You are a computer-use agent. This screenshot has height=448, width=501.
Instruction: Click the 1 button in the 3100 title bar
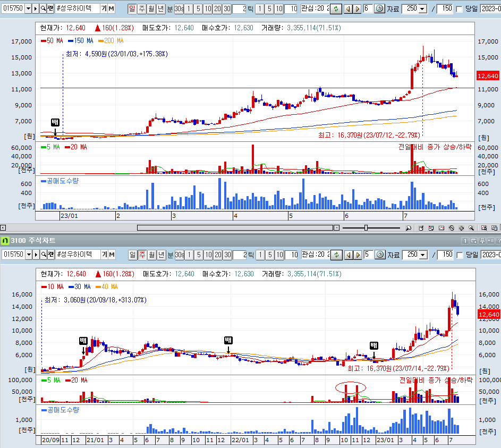(x=465, y=241)
